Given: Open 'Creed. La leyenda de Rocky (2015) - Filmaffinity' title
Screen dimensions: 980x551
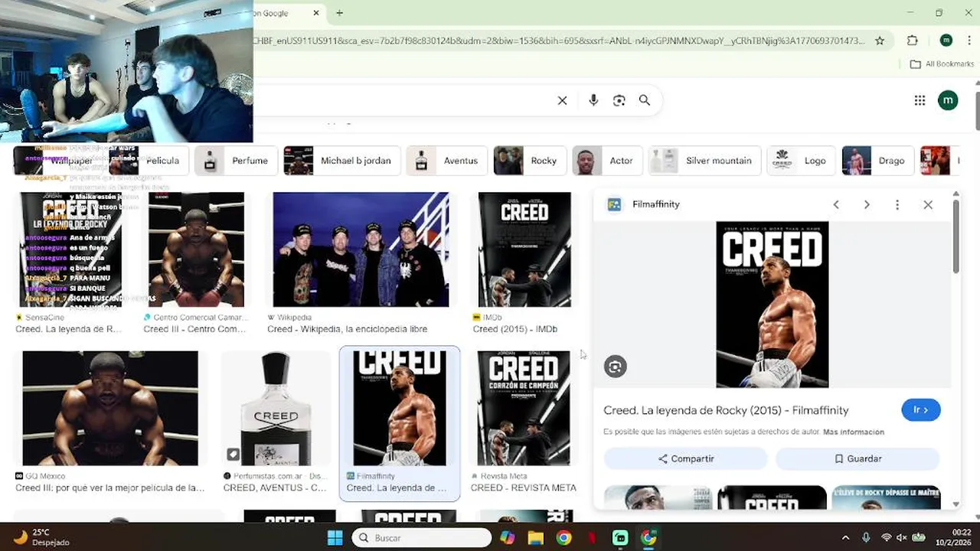Looking at the screenshot, I should 726,410.
